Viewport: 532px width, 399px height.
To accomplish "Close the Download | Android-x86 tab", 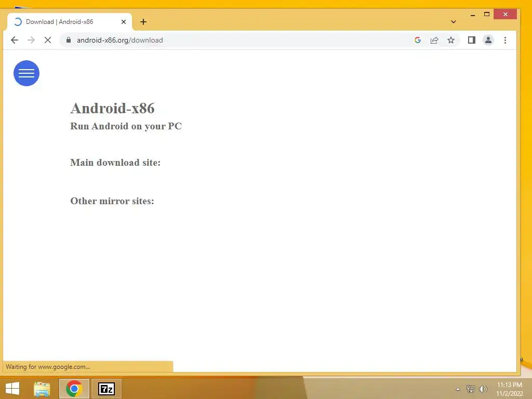I will pos(124,22).
